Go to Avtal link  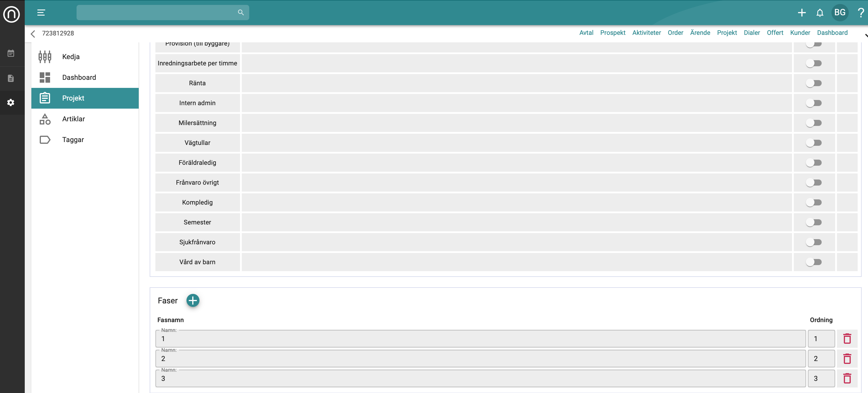[x=586, y=33]
